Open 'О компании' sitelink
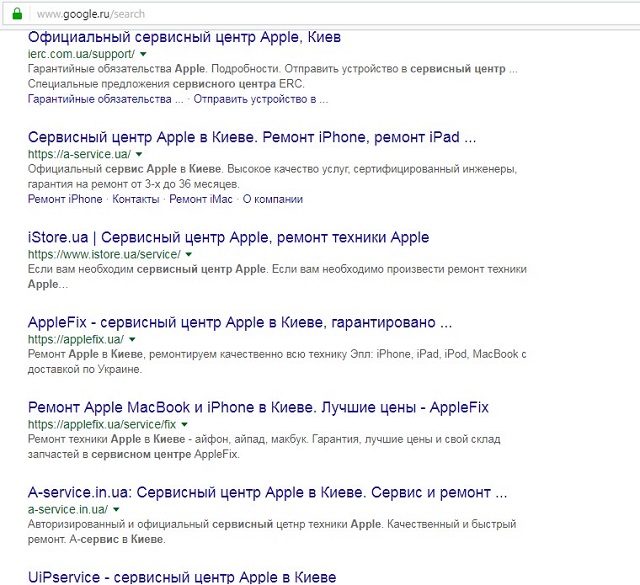640x585 pixels. (x=273, y=199)
